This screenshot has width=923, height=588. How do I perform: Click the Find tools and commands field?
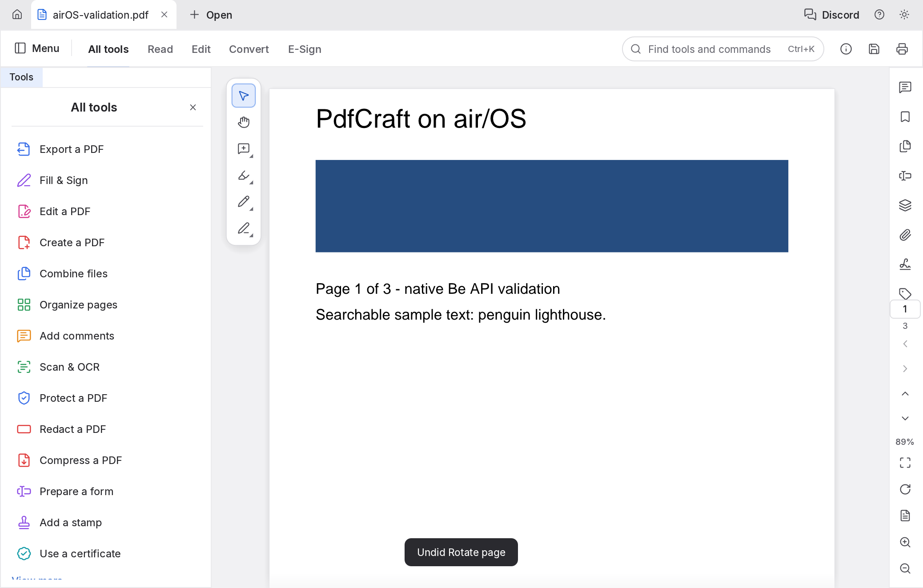722,49
